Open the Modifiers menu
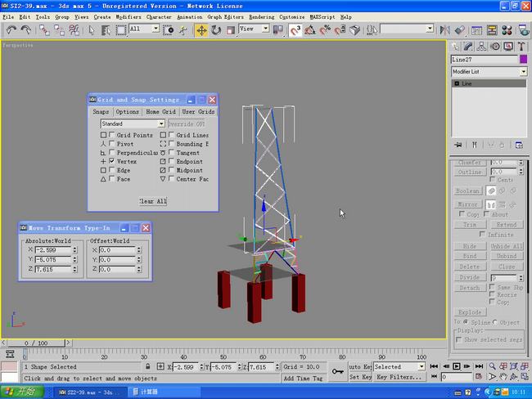Screen dimensions: 532x399 (128, 16)
